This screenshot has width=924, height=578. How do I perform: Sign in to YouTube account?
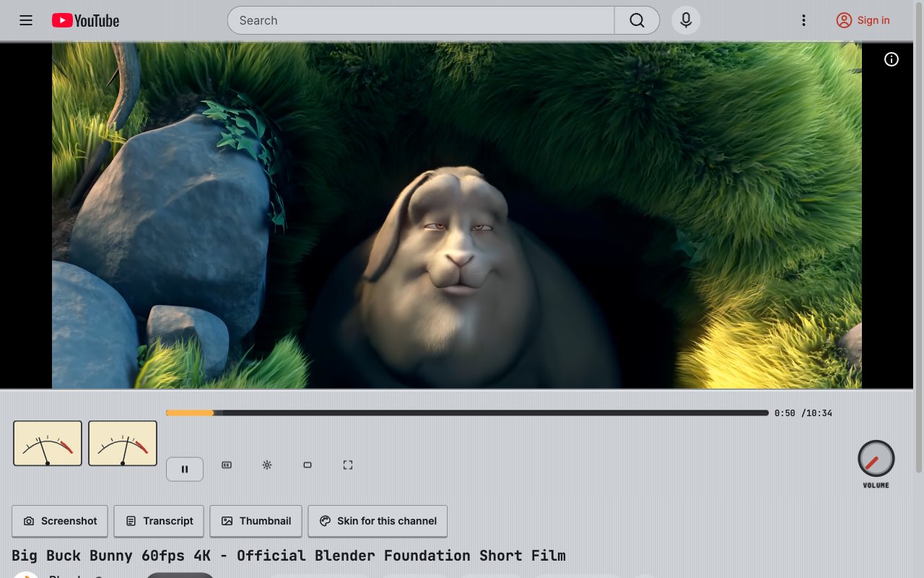pyautogui.click(x=863, y=20)
